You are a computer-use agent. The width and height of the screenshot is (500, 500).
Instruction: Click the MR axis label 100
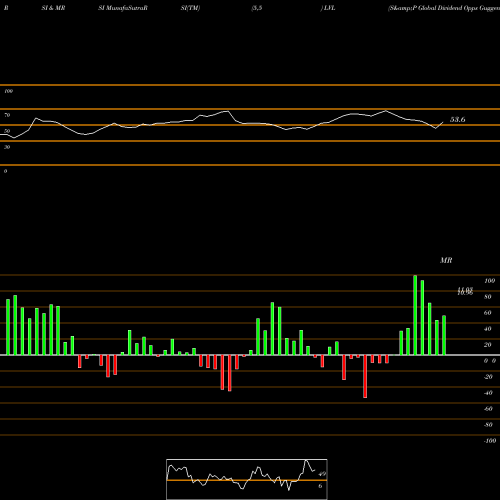pyautogui.click(x=489, y=281)
